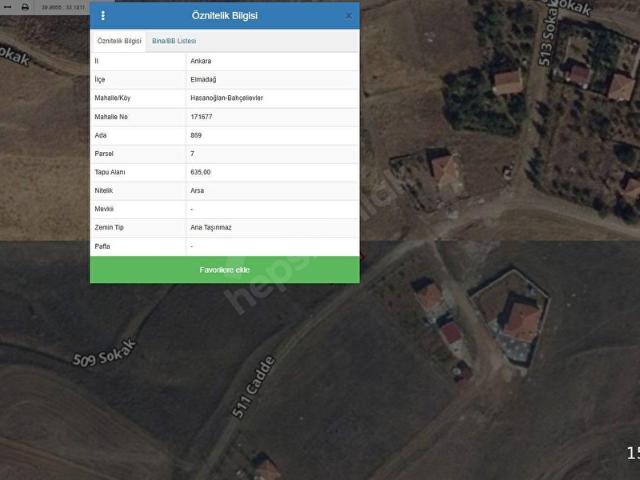Open the hamburger menu in the top-left corner
640x480 pixels.
8,7
